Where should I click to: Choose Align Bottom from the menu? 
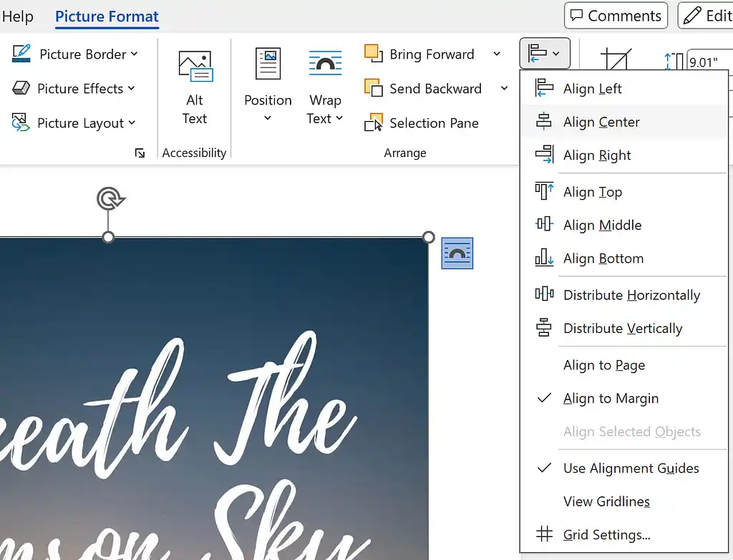pyautogui.click(x=624, y=259)
